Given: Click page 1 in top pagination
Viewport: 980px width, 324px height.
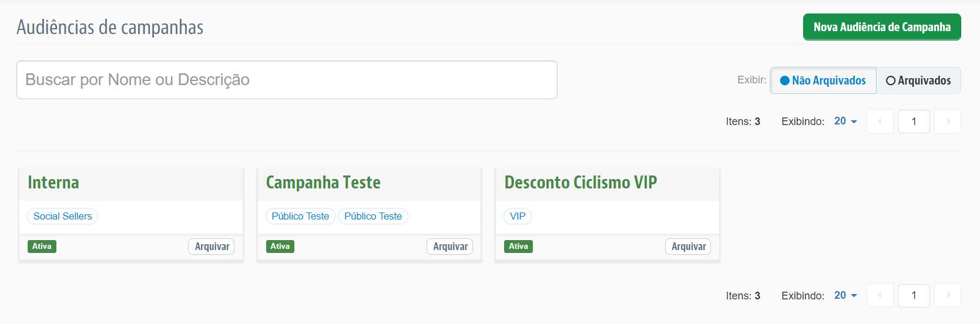Looking at the screenshot, I should [x=914, y=122].
